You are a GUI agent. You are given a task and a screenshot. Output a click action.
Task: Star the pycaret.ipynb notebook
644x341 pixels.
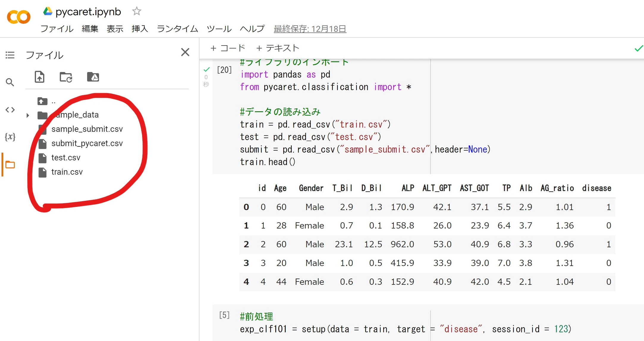pyautogui.click(x=136, y=11)
